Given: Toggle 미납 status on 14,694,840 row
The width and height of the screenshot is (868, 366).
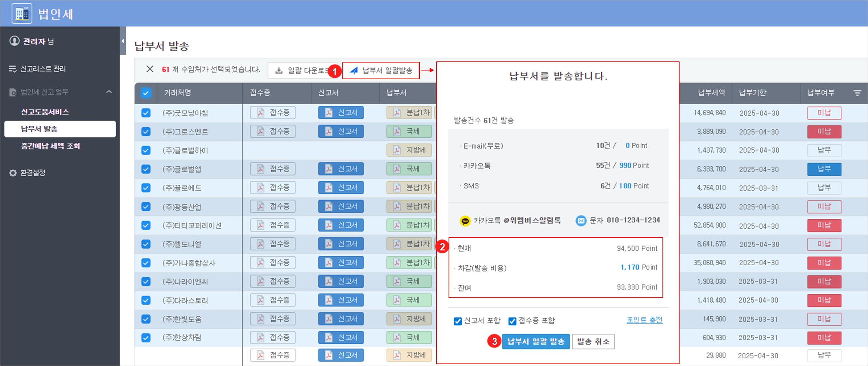Looking at the screenshot, I should coord(824,113).
